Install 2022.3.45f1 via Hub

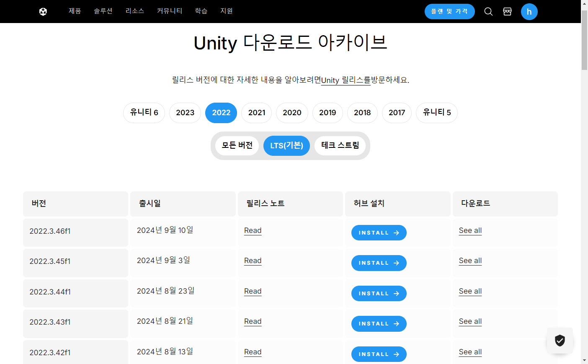click(379, 263)
